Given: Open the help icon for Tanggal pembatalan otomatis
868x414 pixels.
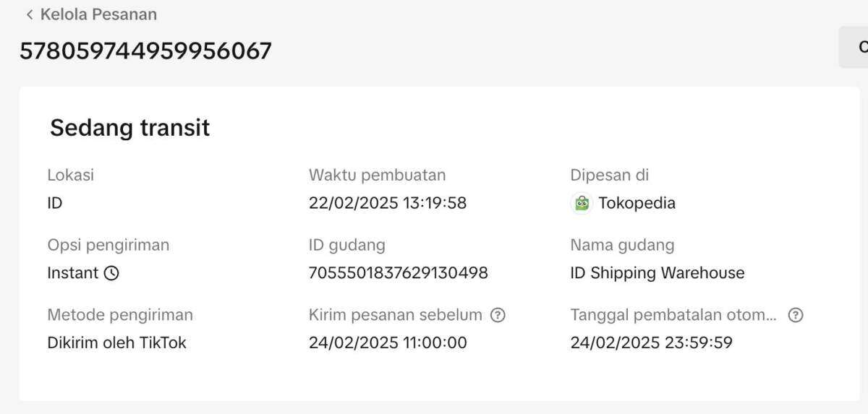Looking at the screenshot, I should tap(796, 315).
